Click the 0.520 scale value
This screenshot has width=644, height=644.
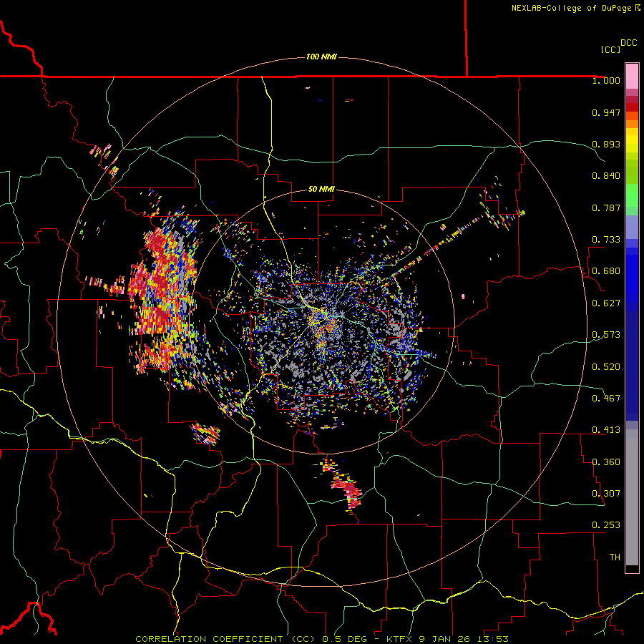point(606,367)
